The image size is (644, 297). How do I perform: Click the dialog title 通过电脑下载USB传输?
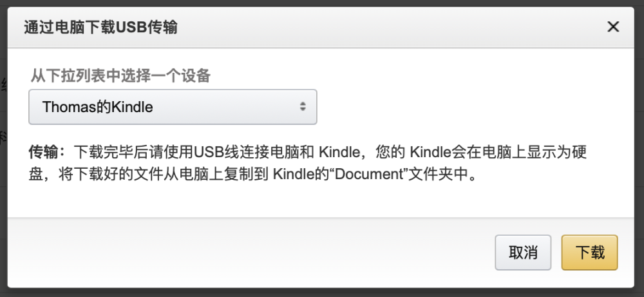(101, 27)
